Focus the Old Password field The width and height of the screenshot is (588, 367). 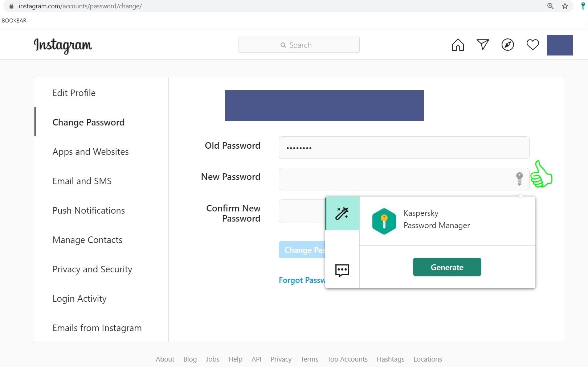(x=404, y=148)
